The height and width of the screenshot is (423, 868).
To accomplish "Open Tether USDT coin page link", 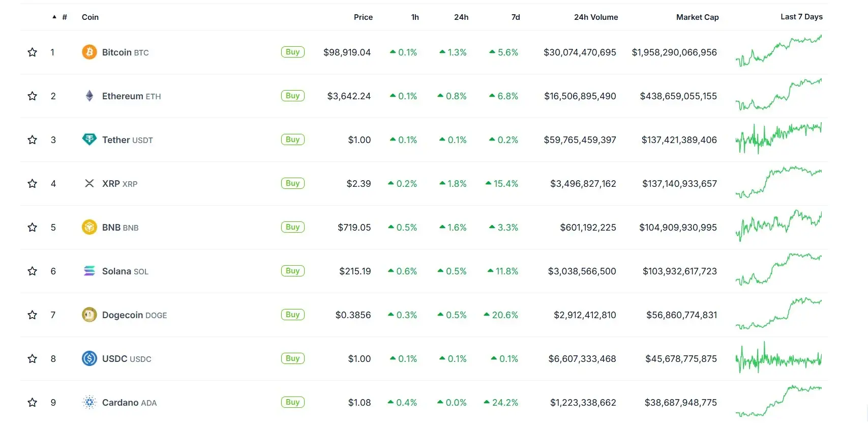I will click(127, 139).
